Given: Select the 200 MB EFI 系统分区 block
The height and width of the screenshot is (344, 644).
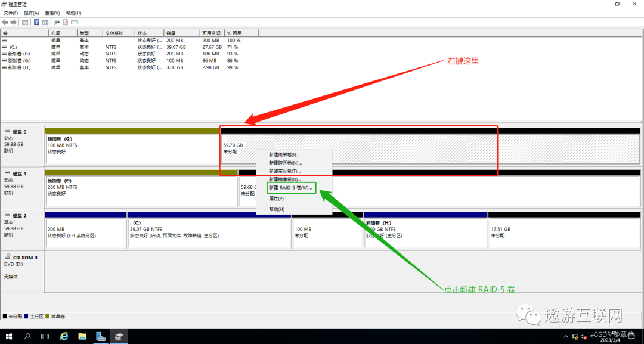Looking at the screenshot, I should tap(85, 230).
